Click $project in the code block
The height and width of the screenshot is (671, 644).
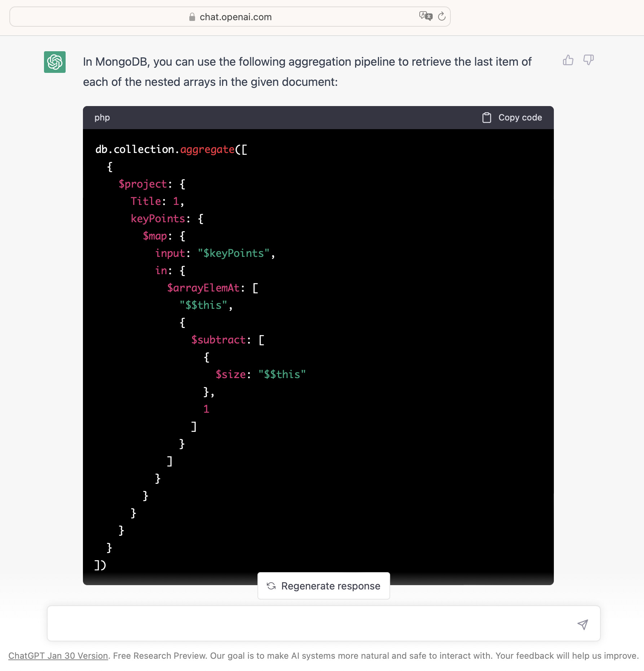pyautogui.click(x=143, y=184)
